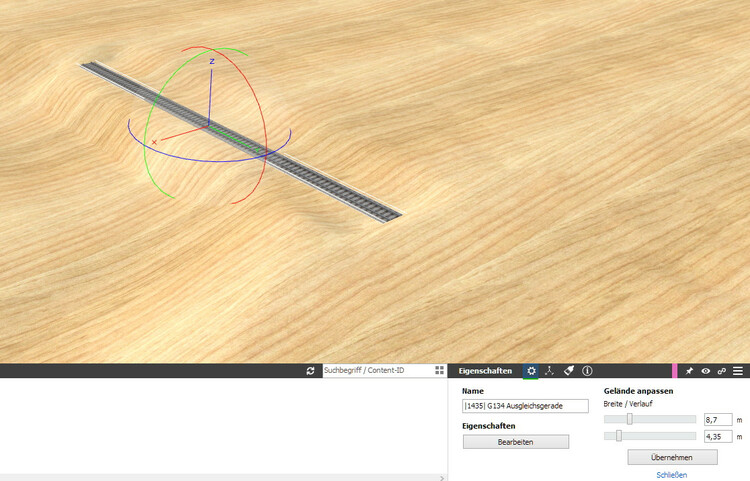Open the info tab icon
The width and height of the screenshot is (750, 481).
587,371
